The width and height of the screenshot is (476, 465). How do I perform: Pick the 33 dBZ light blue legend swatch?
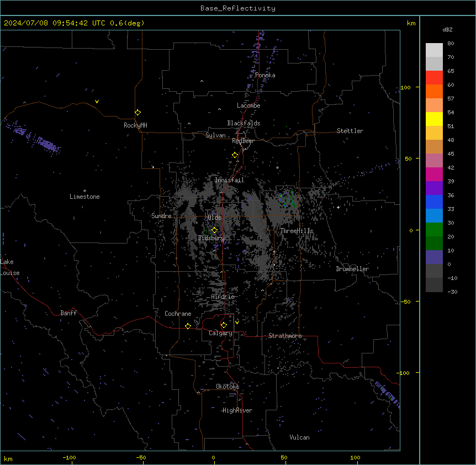(x=434, y=216)
